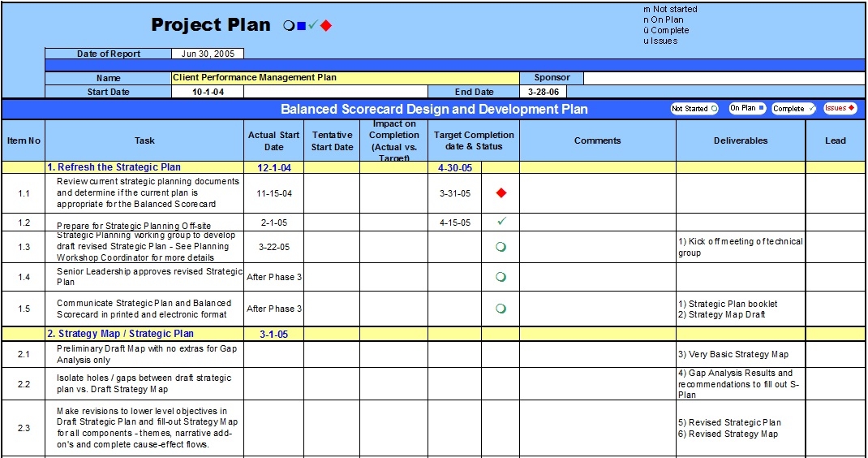The width and height of the screenshot is (868, 458).
Task: Click the blue square icon beside Project Plan title
Action: (301, 26)
